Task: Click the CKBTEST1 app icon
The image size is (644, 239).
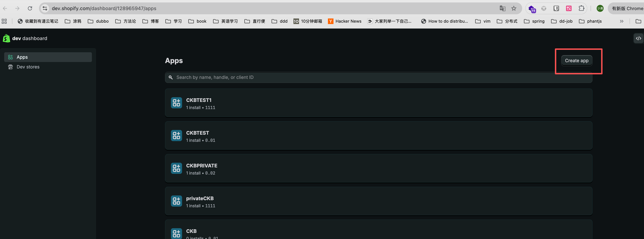Action: tap(176, 103)
